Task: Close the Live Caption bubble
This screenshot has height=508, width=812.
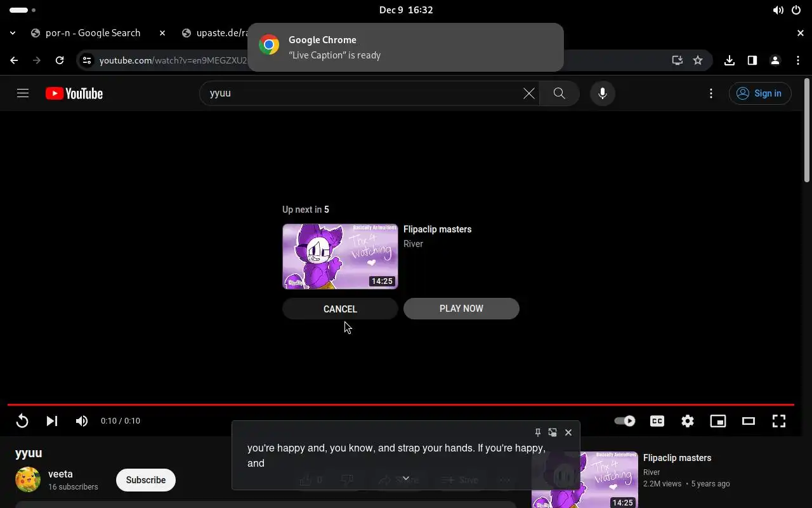Action: point(568,432)
